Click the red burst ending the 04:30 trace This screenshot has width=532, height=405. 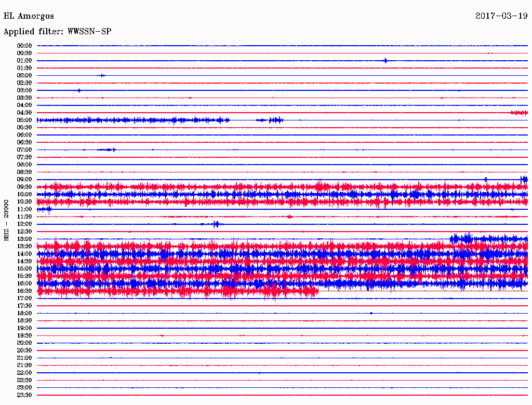click(x=519, y=113)
